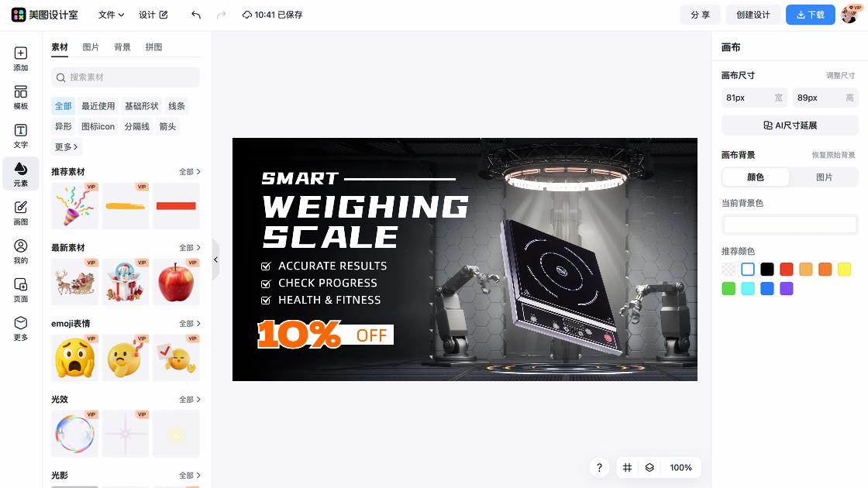Open the 模板 templates panel icon

(x=20, y=98)
